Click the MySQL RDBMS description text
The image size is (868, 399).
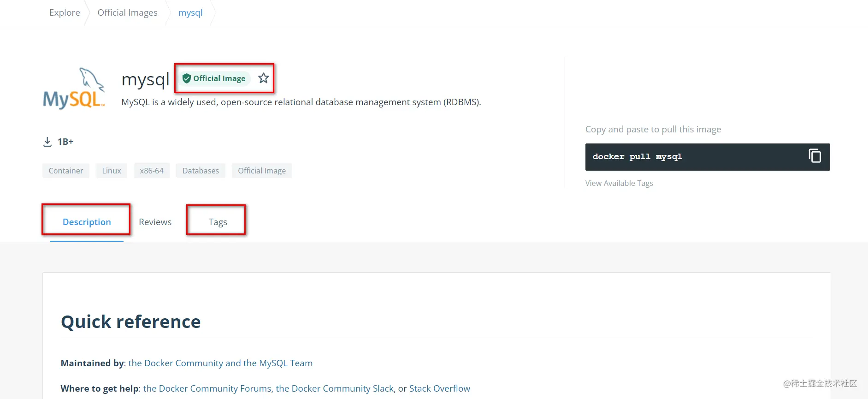[x=301, y=102]
